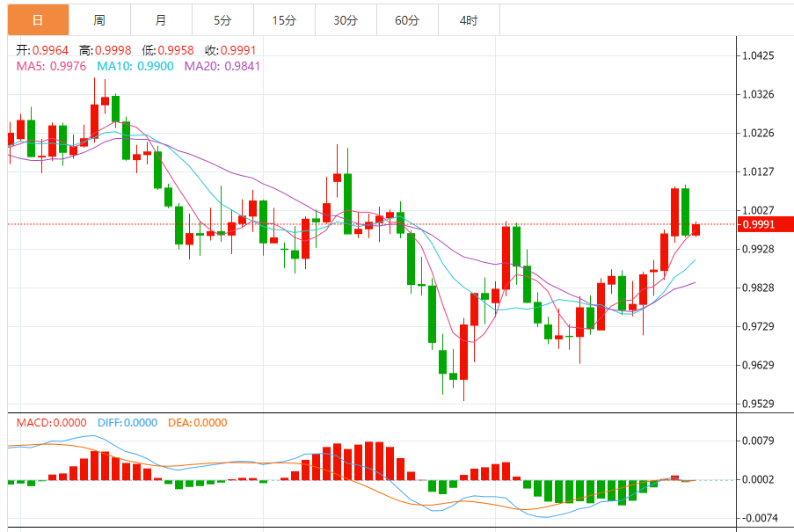Click the DEA:0.0000 indicator label
The width and height of the screenshot is (794, 532).
point(198,423)
